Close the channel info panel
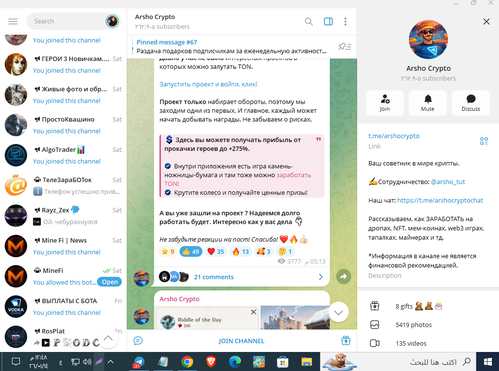 coord(486,22)
